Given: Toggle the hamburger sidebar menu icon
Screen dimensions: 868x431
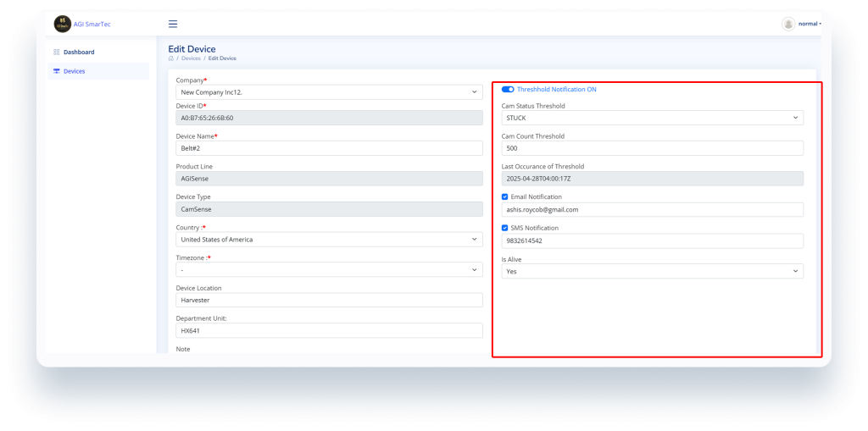Looking at the screenshot, I should tap(173, 24).
